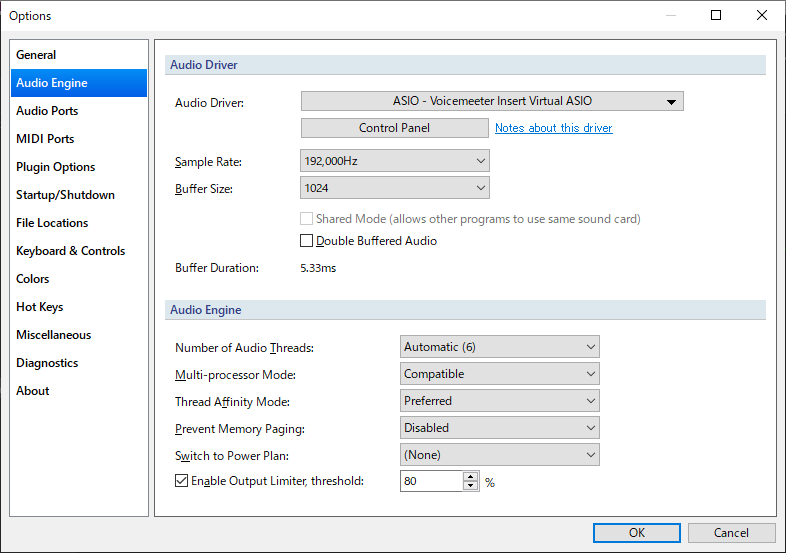Open the Audio Driver dropdown
The image size is (786, 553).
tap(491, 101)
